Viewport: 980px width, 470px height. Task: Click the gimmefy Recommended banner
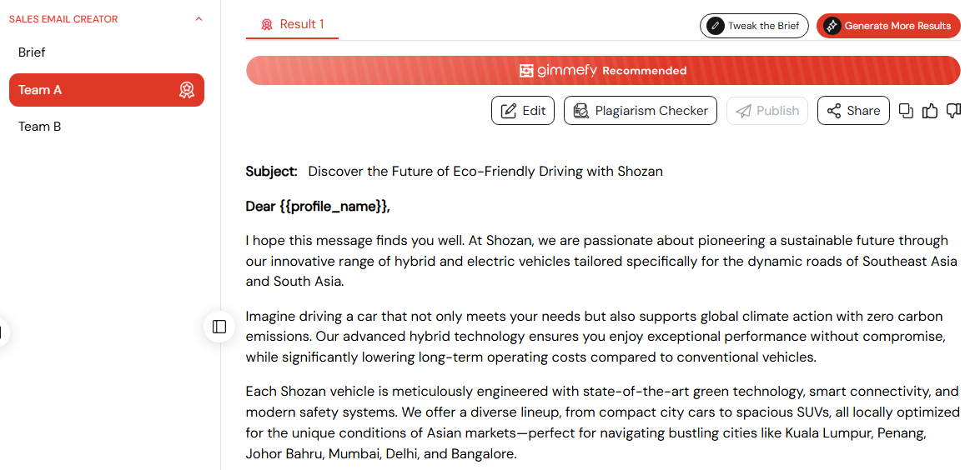pos(603,71)
